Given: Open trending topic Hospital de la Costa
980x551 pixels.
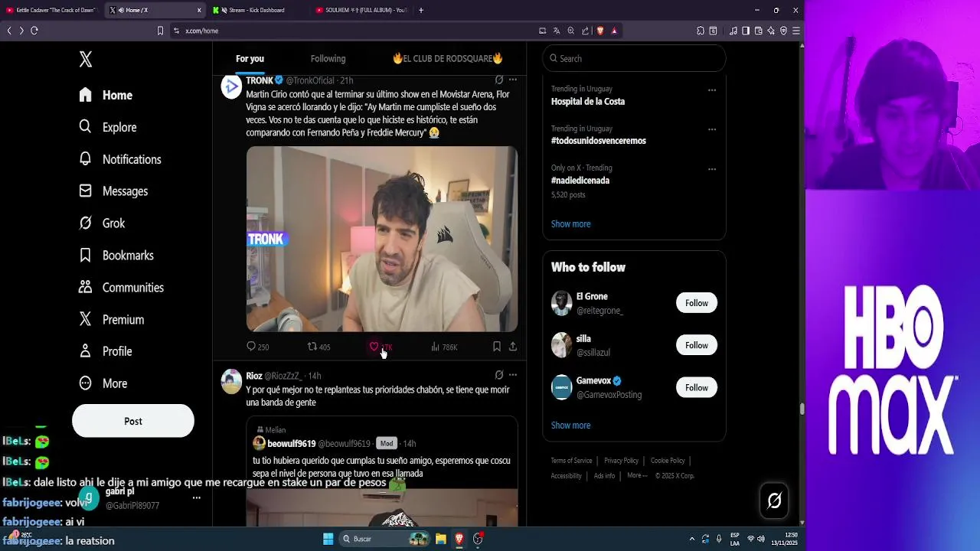Looking at the screenshot, I should (588, 101).
